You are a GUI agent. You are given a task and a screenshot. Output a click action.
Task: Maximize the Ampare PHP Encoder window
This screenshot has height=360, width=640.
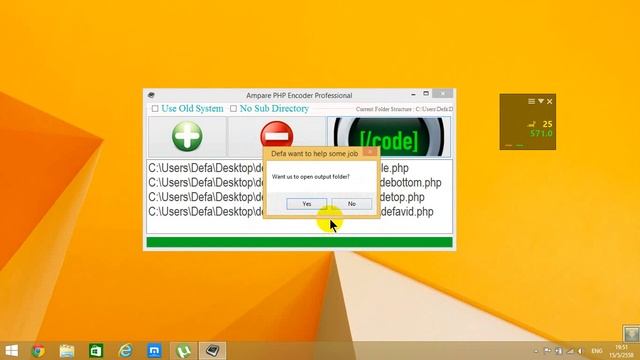pos(426,94)
